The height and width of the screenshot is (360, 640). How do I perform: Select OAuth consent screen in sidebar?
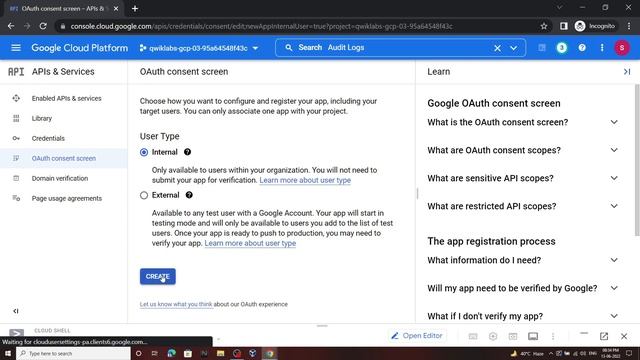click(x=64, y=158)
